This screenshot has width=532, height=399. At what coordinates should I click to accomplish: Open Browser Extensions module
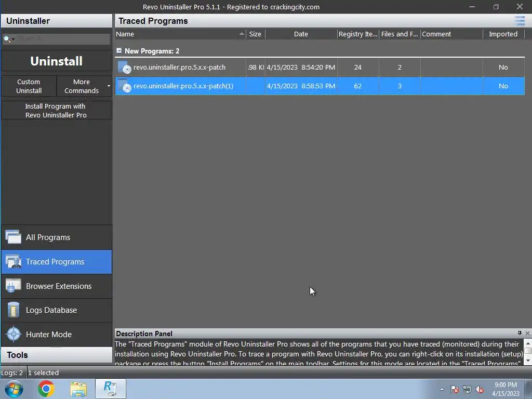tap(56, 286)
